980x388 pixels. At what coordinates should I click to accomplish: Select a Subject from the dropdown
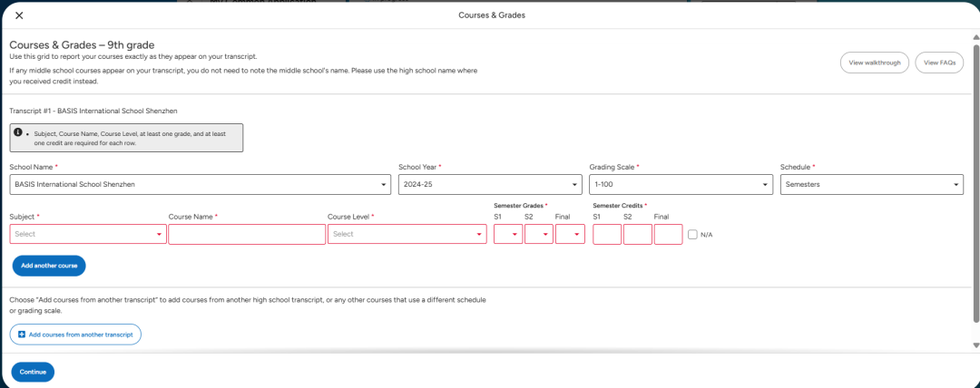click(88, 234)
